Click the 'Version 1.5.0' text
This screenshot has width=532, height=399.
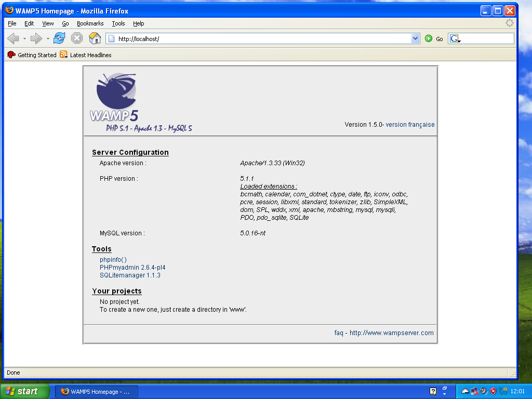tap(363, 125)
